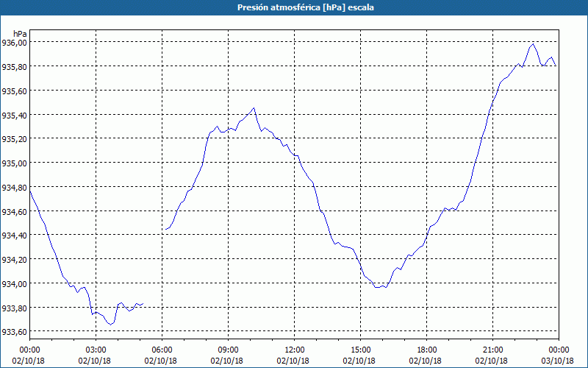
Task: Select the 935,00 y-axis value
Action: [x=15, y=163]
